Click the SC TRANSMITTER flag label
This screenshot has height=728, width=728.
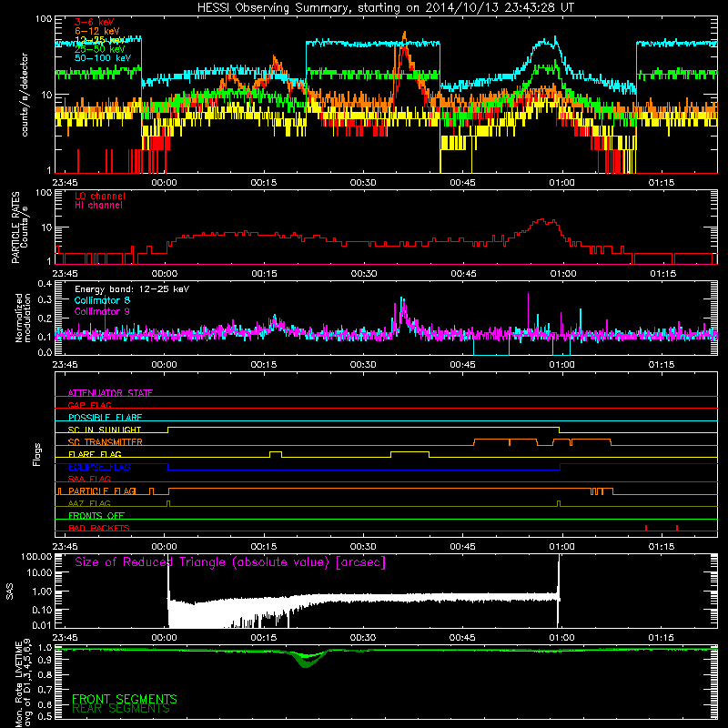point(106,442)
